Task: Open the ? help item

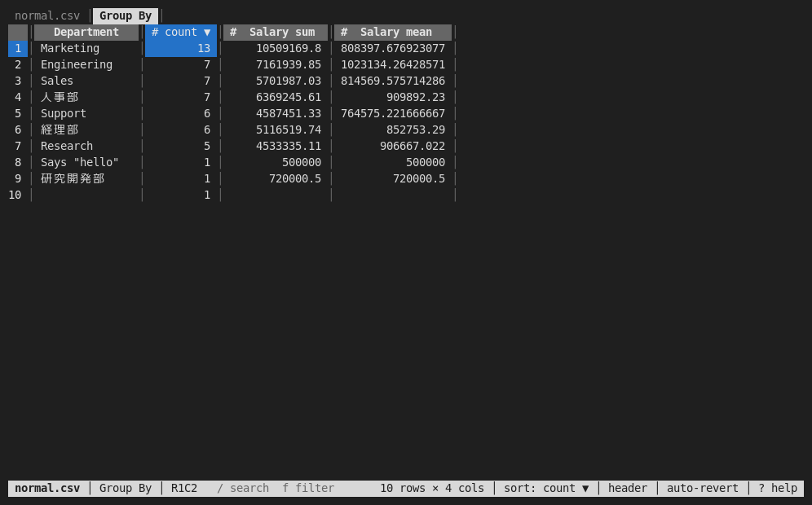Action: coord(777,489)
